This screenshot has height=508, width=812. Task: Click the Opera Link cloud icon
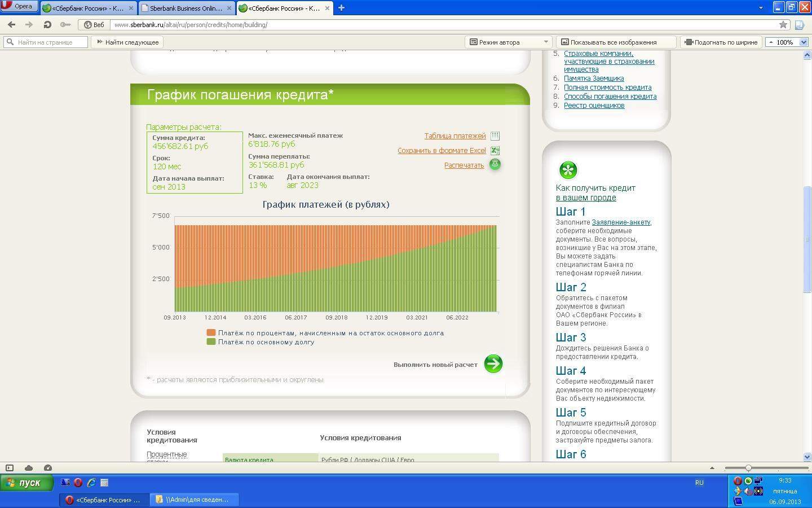[x=29, y=468]
